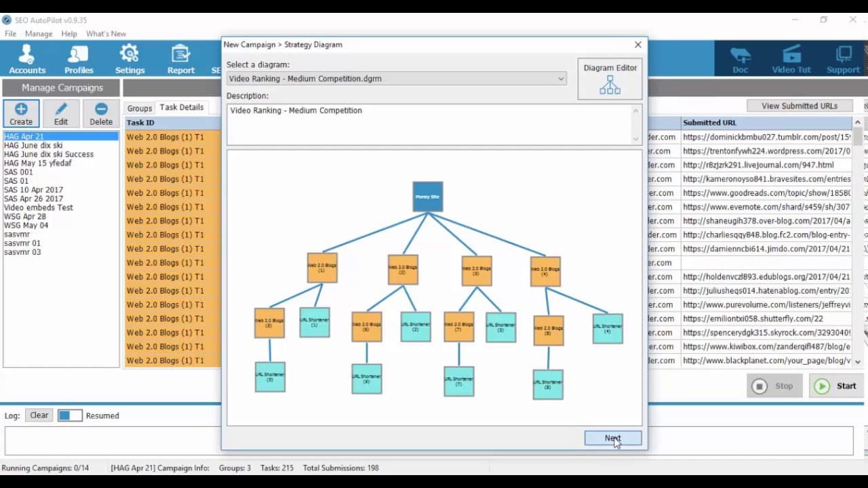Open the Report section
The height and width of the screenshot is (488, 868).
pyautogui.click(x=181, y=59)
